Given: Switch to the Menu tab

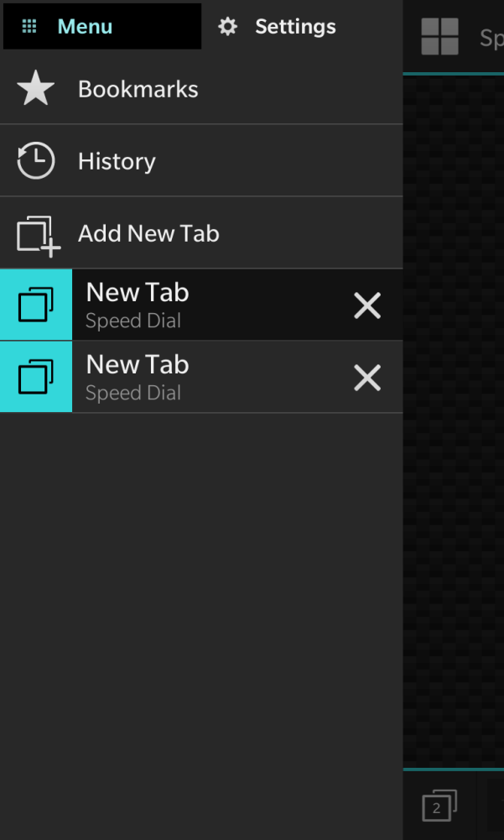Looking at the screenshot, I should point(102,26).
